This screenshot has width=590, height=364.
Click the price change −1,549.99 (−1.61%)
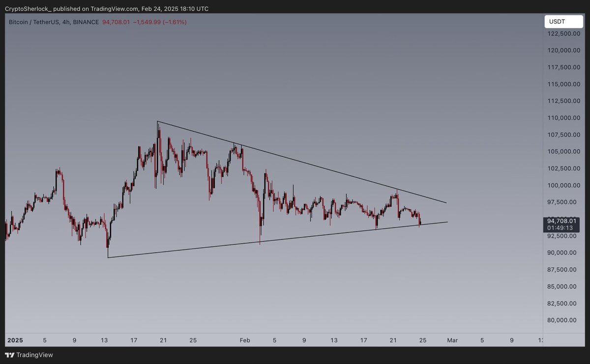pos(160,22)
